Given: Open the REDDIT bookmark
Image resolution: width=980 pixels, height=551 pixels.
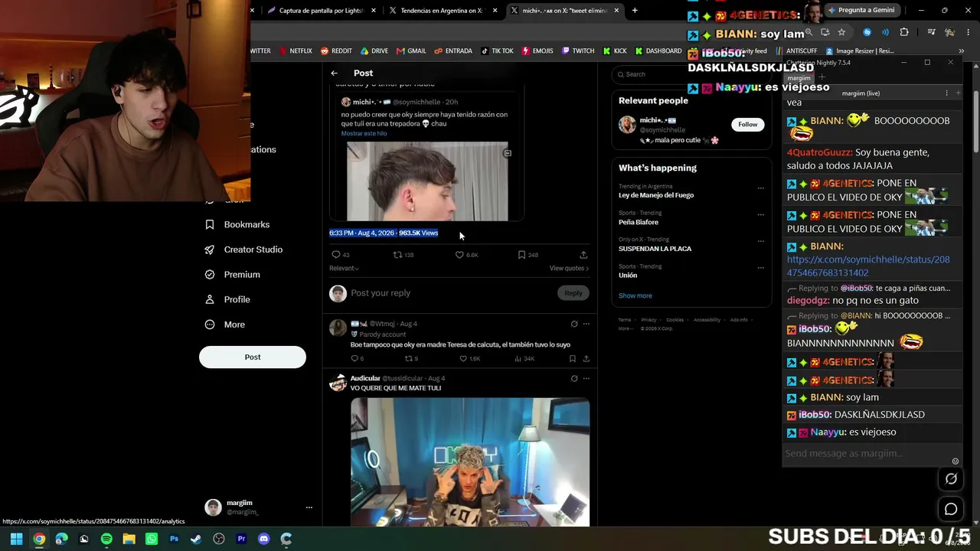Looking at the screenshot, I should click(x=336, y=51).
